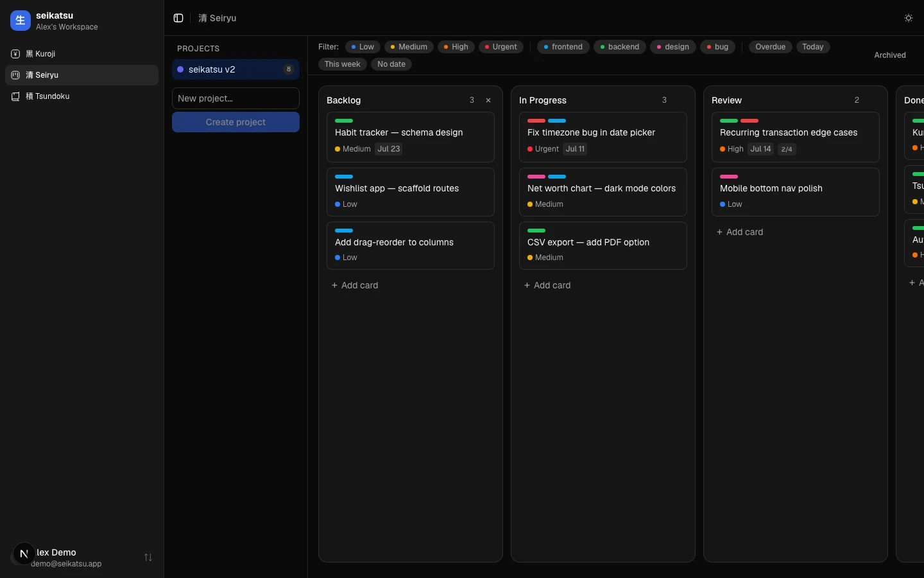This screenshot has height=578, width=924.
Task: Click the seikatsu v2 project color dot
Action: (180, 69)
